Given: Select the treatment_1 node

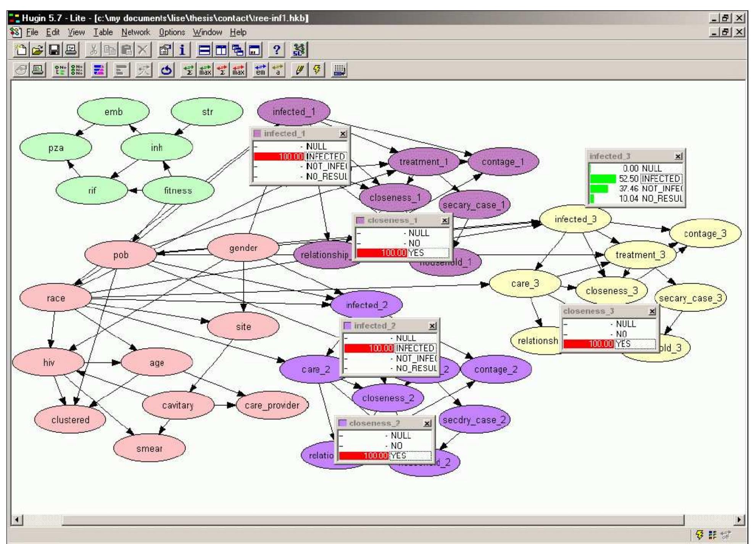Looking at the screenshot, I should click(424, 161).
